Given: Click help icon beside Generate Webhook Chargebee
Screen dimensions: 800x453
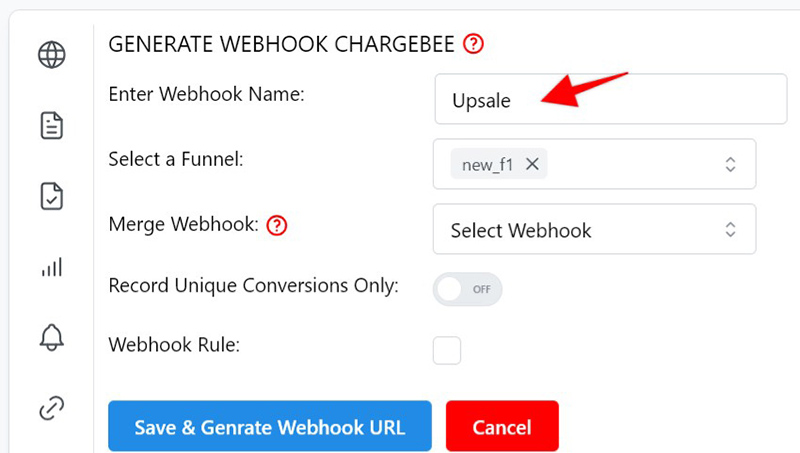Looking at the screenshot, I should pos(473,44).
